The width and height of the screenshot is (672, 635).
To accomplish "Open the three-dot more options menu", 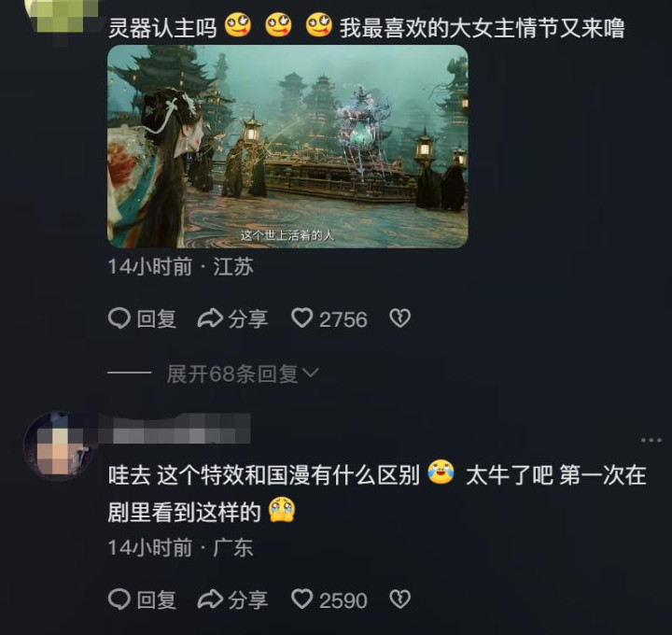I will point(651,440).
